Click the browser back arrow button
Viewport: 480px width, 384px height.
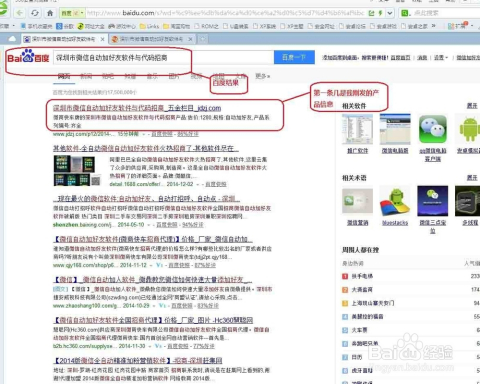(x=20, y=13)
